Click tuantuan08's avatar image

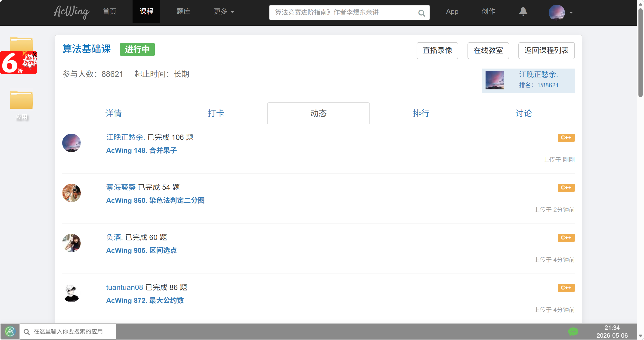pyautogui.click(x=71, y=293)
